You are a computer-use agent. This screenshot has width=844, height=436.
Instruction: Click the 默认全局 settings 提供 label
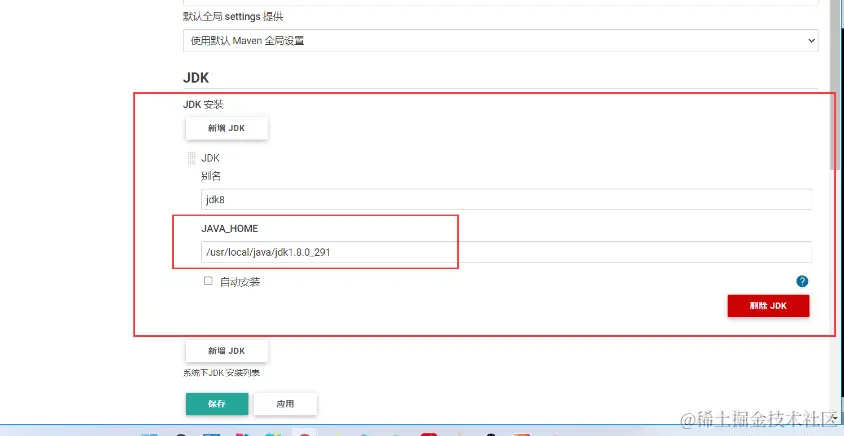233,17
